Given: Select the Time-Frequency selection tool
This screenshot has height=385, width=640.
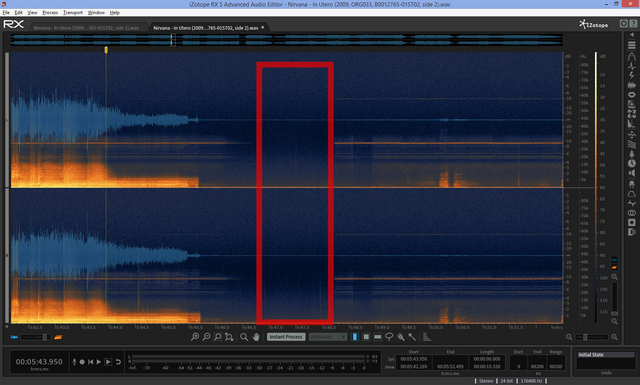Looking at the screenshot, I should 366,337.
